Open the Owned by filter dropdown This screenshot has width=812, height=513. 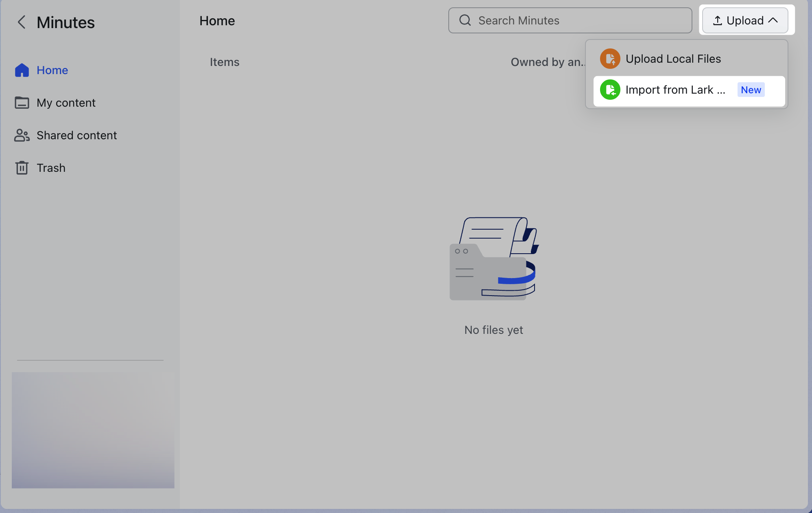[548, 62]
